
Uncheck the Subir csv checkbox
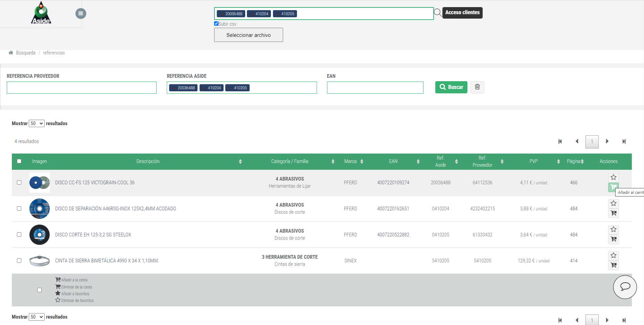pos(216,24)
